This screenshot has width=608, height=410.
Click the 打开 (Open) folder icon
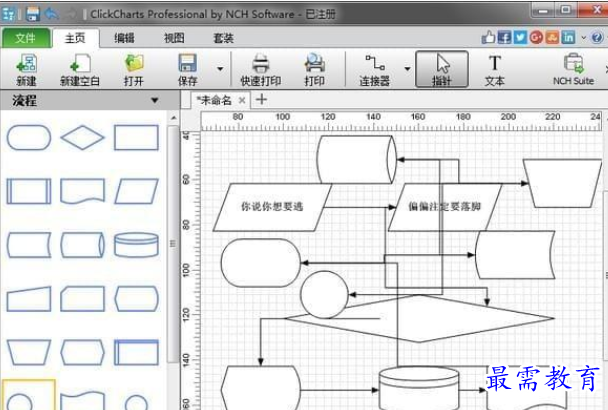click(x=134, y=69)
